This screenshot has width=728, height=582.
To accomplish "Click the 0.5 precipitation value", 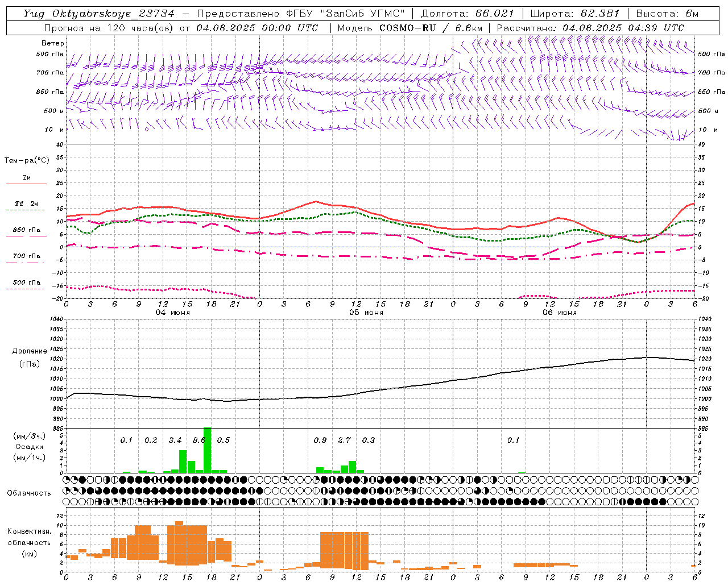I will 224,440.
